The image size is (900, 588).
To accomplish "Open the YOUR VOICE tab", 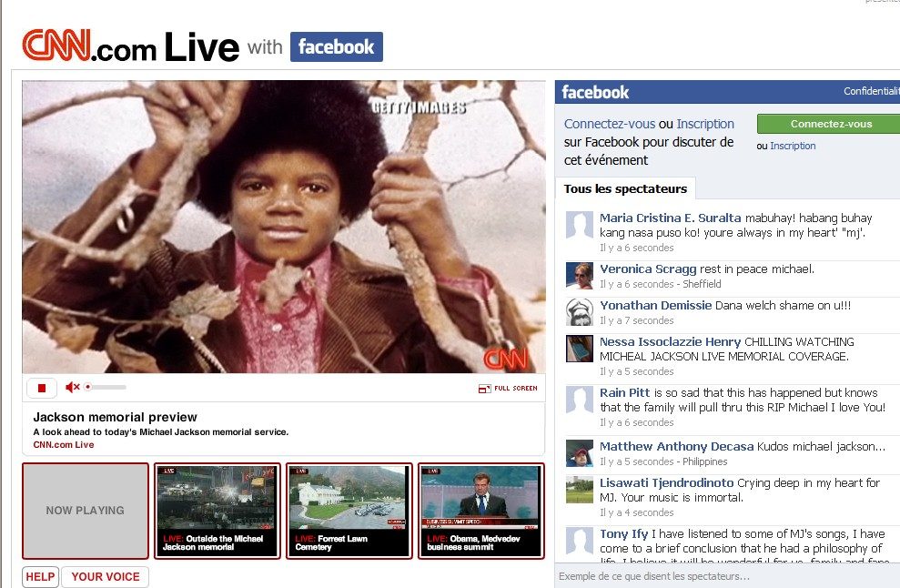I will (106, 576).
